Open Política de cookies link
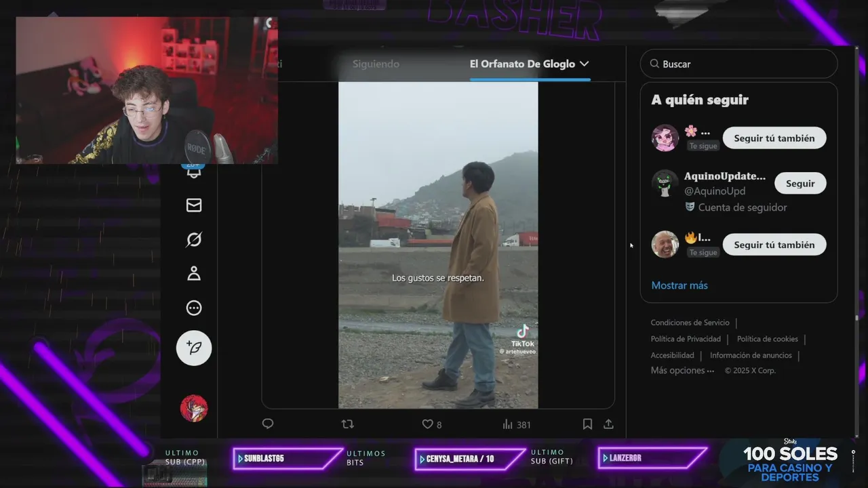 click(768, 339)
